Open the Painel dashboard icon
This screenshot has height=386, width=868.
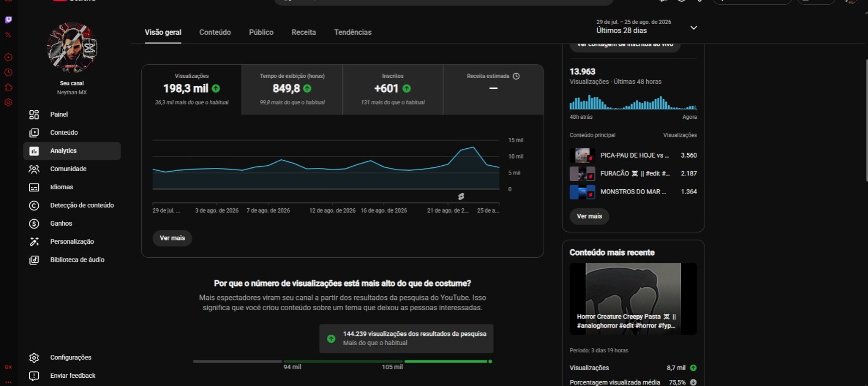coord(34,114)
